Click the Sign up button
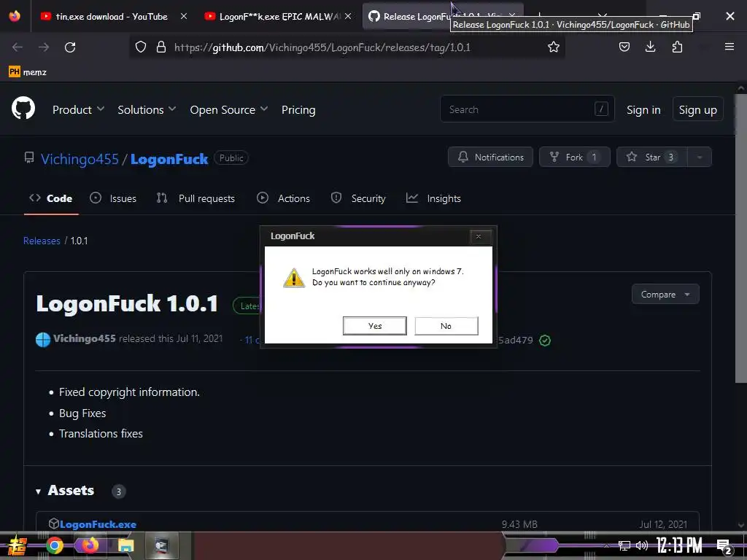This screenshot has height=560, width=747. coord(697,110)
